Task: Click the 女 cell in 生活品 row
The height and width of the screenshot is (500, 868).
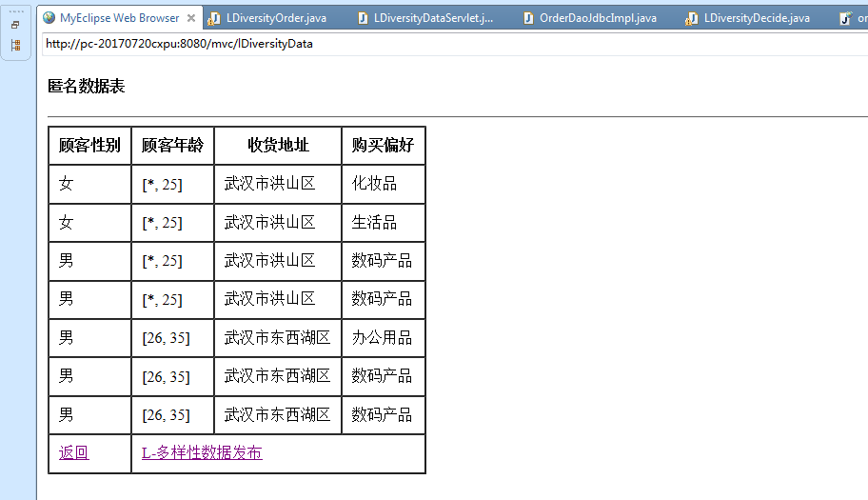Action: point(89,223)
